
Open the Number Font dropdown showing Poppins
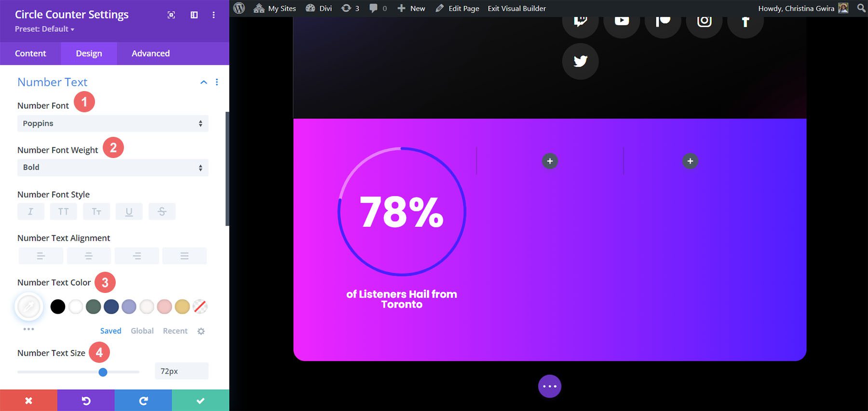(x=113, y=123)
